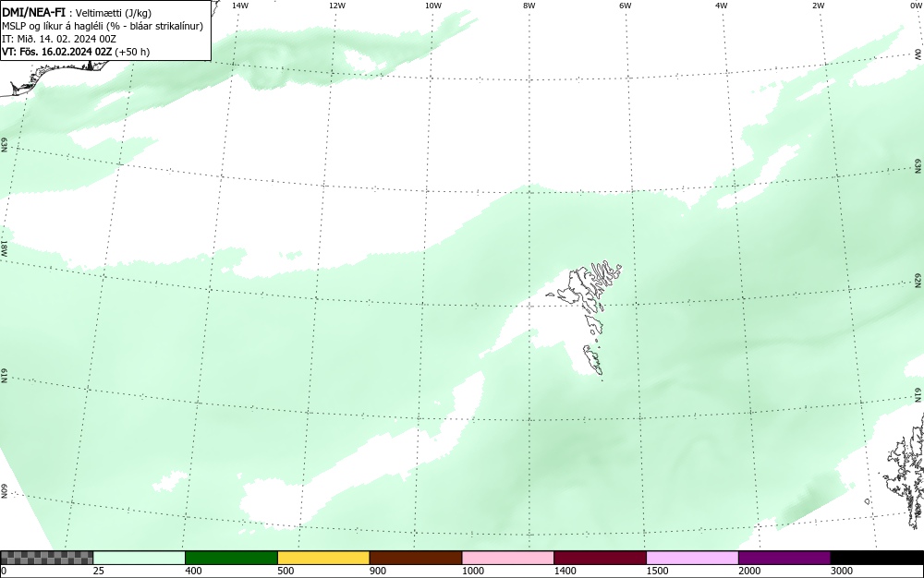The width and height of the screenshot is (924, 578).
Task: Click the 'DMI/NEA-FI' title text
Action: [x=33, y=12]
